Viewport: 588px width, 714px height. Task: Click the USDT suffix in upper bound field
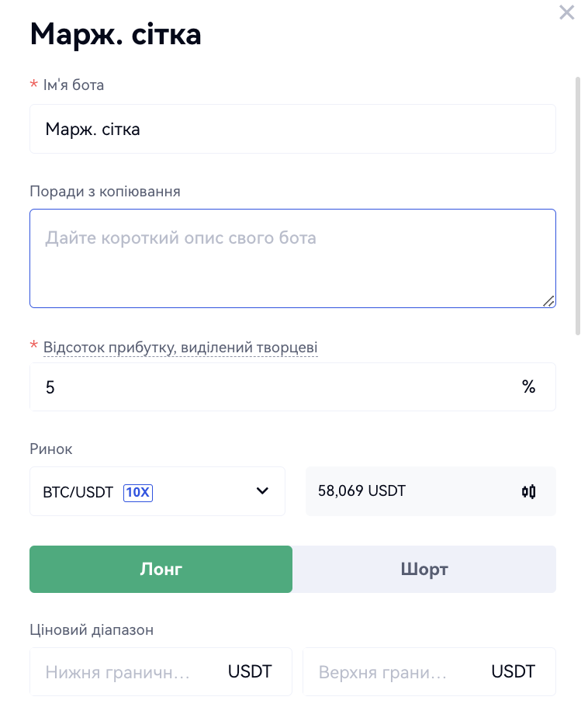pos(514,671)
